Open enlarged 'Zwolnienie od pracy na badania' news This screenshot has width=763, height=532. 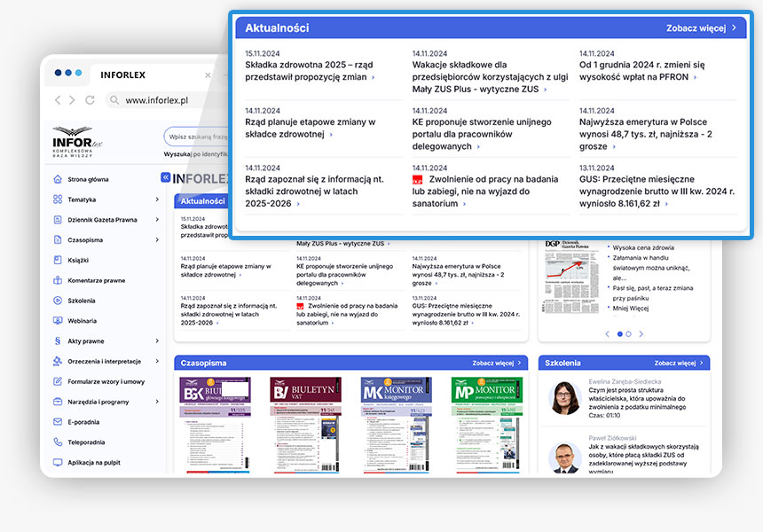[x=485, y=192]
